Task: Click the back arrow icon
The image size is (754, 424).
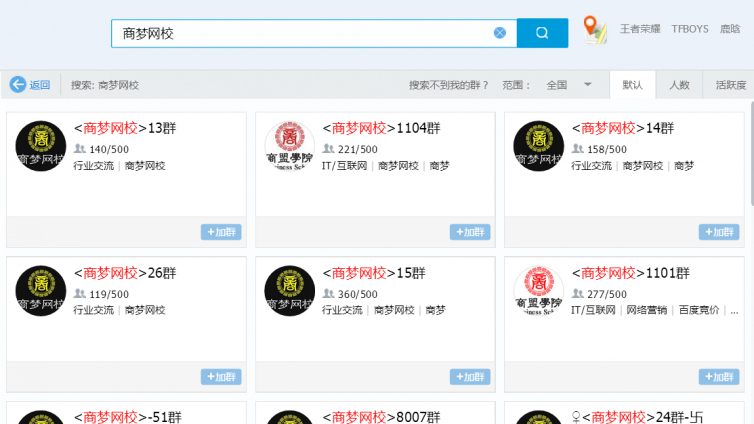Action: (18, 85)
